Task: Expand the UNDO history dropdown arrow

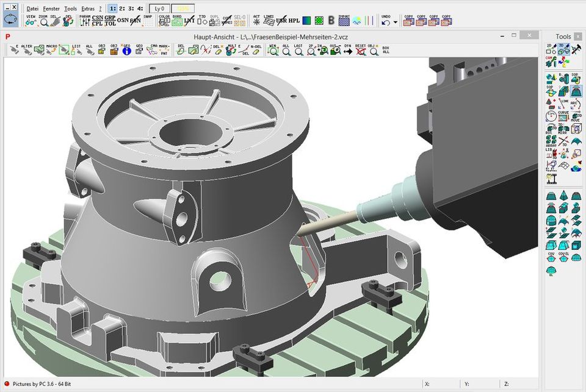Action: pos(396,23)
